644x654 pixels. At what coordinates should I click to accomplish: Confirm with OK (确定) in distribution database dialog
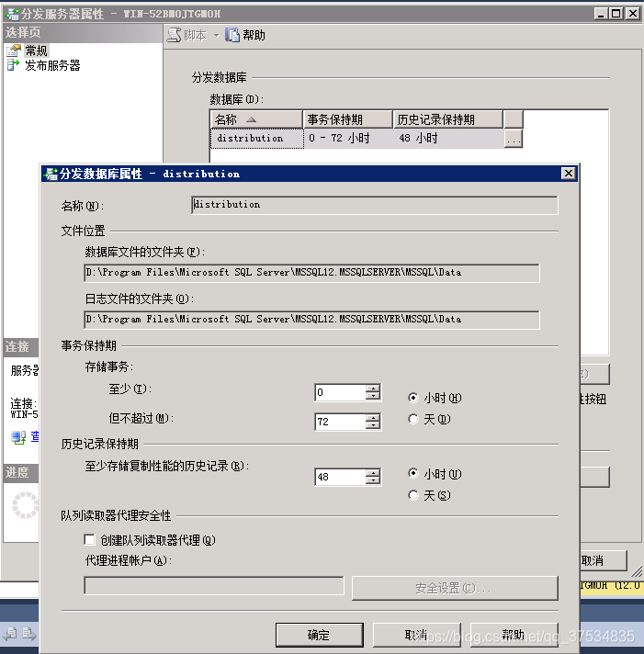(319, 635)
